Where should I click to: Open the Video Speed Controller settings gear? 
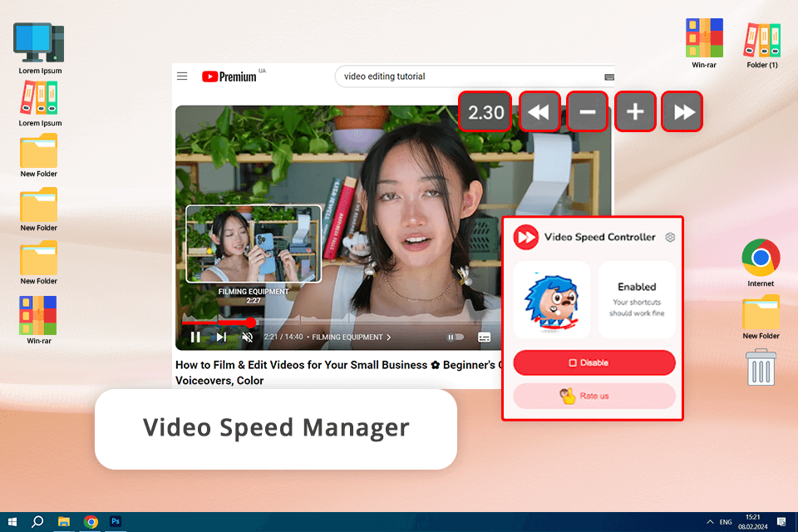(670, 237)
